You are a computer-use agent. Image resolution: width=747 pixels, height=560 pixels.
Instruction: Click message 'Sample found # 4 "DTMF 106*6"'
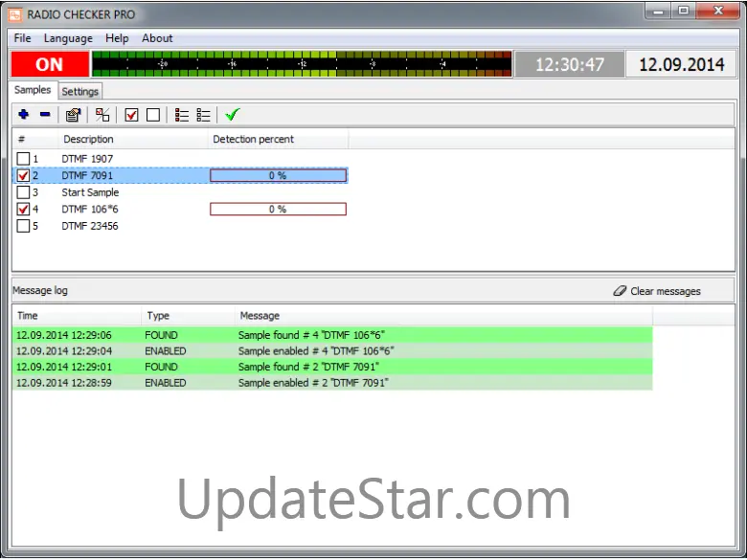pyautogui.click(x=311, y=335)
